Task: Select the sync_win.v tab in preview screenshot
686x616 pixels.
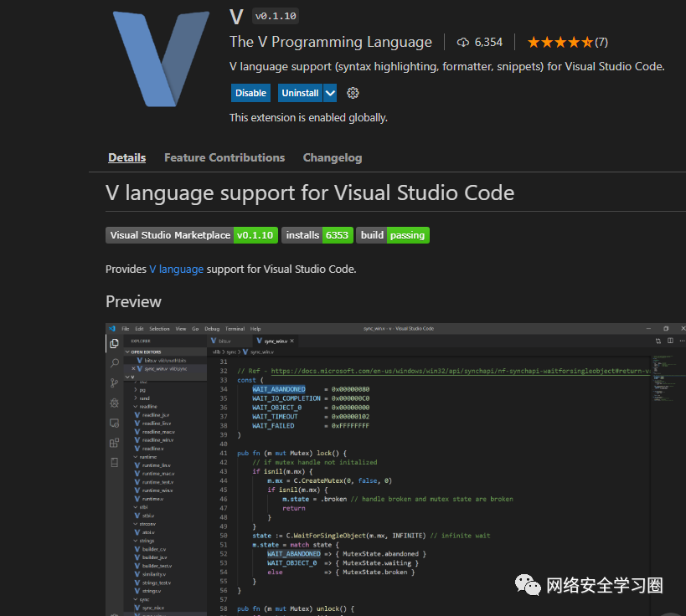Action: (x=276, y=341)
